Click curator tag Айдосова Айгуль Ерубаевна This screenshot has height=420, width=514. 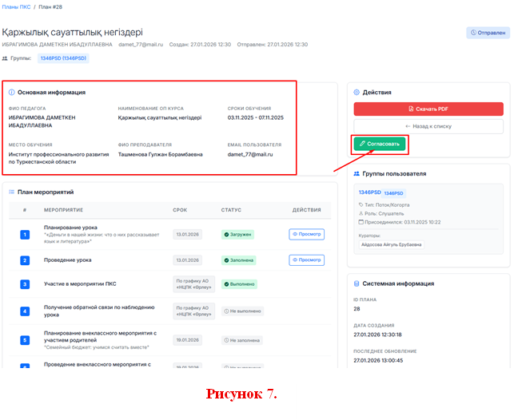392,244
